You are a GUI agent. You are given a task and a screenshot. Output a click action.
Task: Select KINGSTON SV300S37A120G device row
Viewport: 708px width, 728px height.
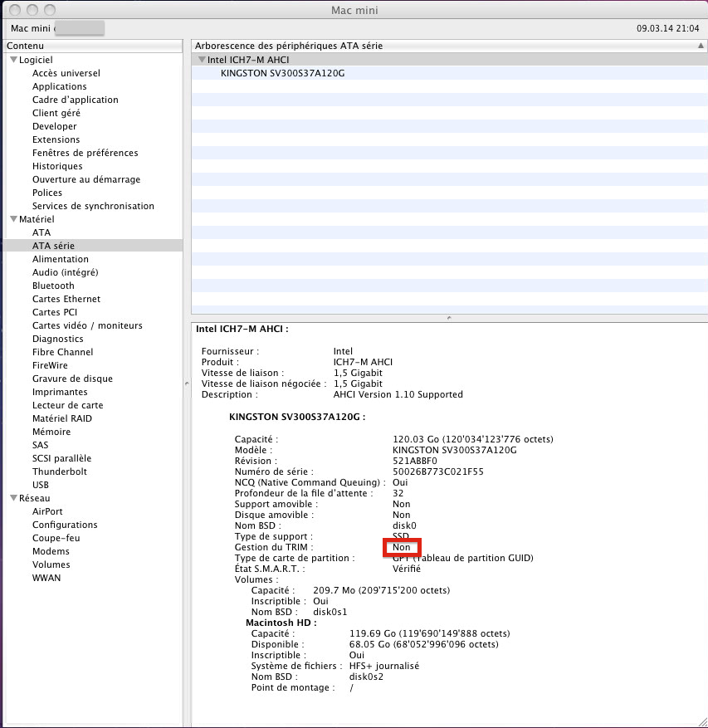[282, 73]
